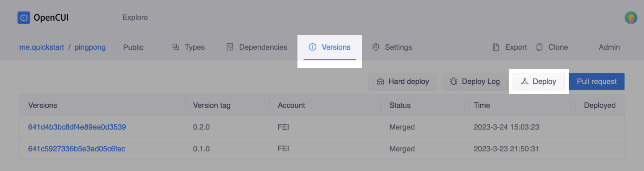Click the Types tab icon

(176, 47)
